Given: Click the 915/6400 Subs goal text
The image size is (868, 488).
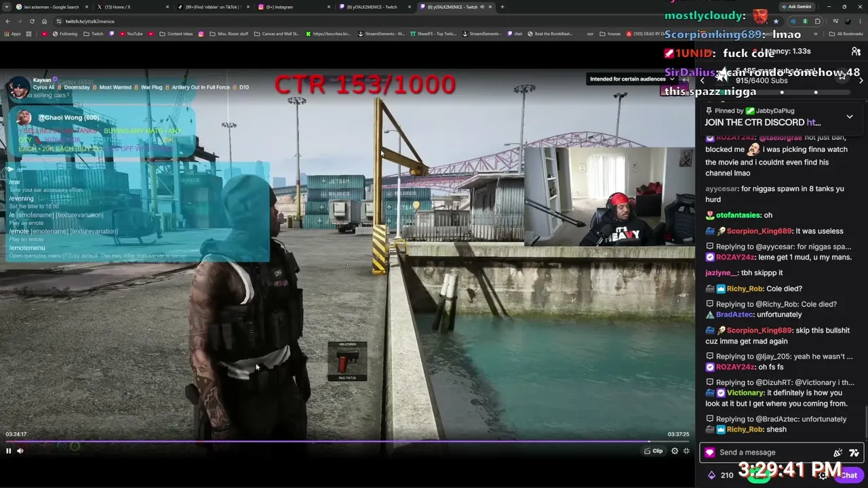Looking at the screenshot, I should tap(762, 81).
